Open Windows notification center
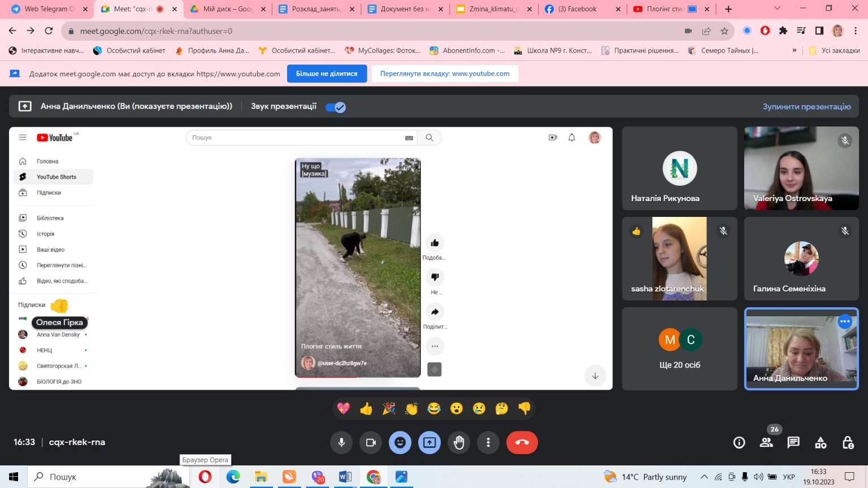This screenshot has height=488, width=868. [x=849, y=477]
